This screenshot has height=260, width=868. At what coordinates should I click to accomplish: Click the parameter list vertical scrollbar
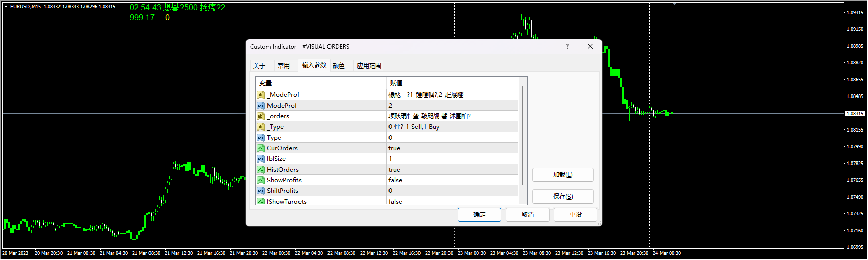(x=522, y=137)
